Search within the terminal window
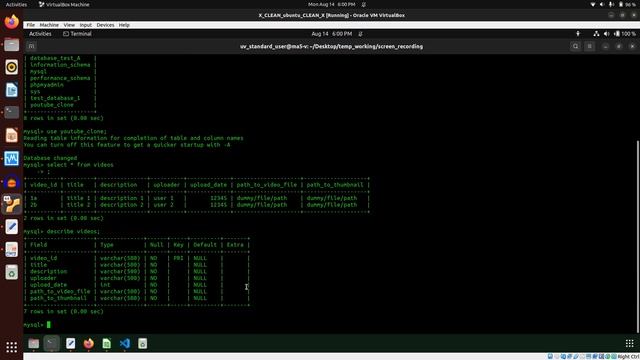This screenshot has width=640, height=360. [x=576, y=47]
